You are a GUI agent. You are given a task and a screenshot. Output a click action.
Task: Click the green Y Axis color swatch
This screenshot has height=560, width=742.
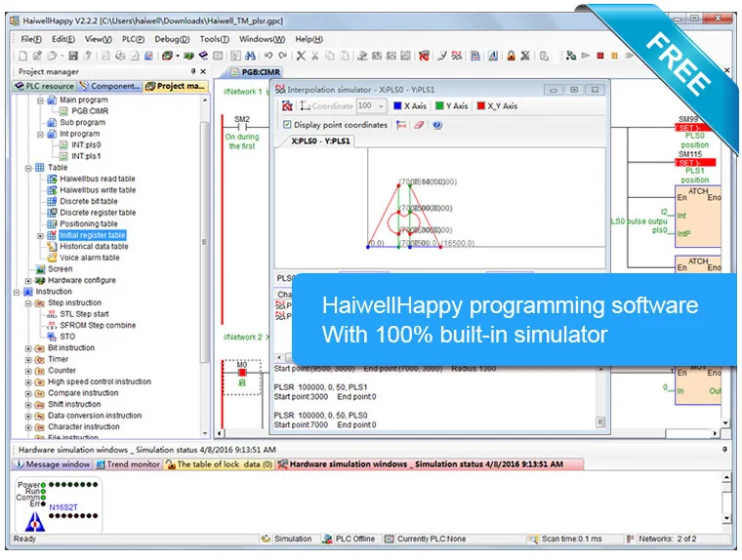[x=439, y=106]
